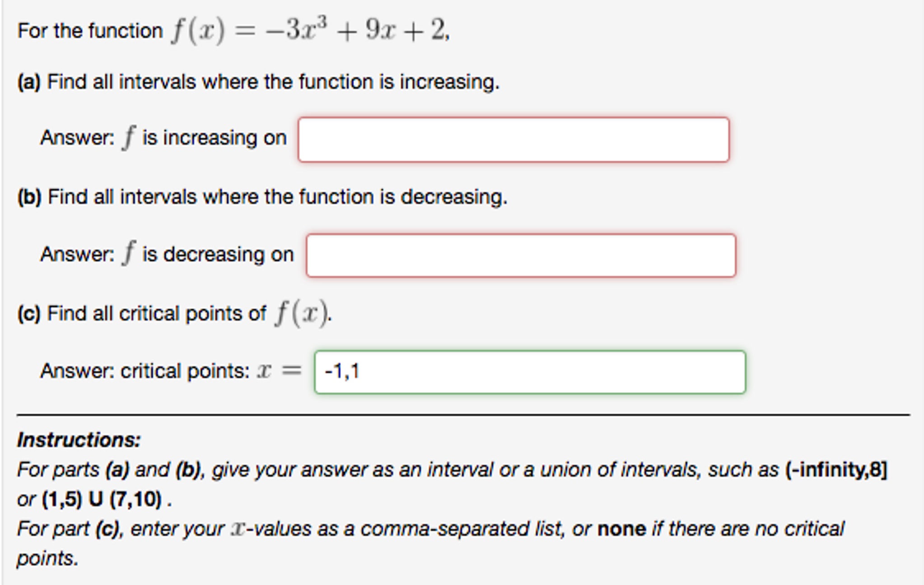Click the part (b) question about decreasing intervals
This screenshot has height=585, width=924.
point(262,197)
